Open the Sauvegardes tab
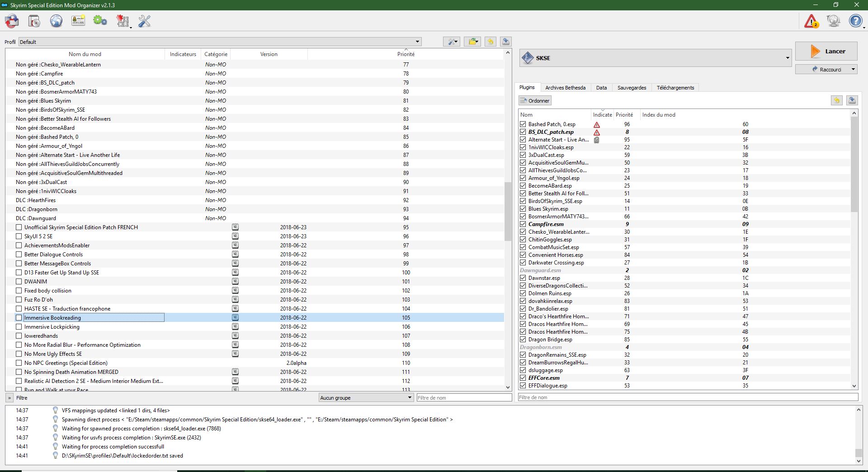Screen dimensions: 868x472 coord(632,88)
